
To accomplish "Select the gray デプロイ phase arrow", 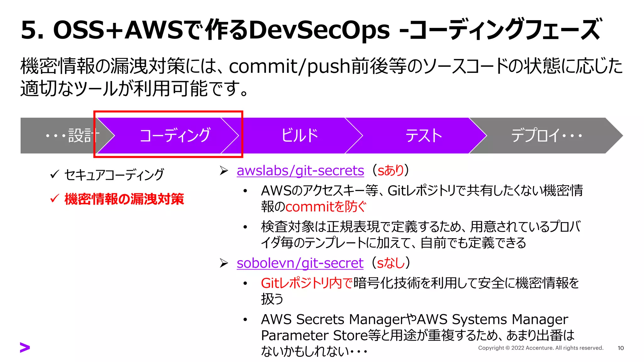I will click(x=547, y=135).
